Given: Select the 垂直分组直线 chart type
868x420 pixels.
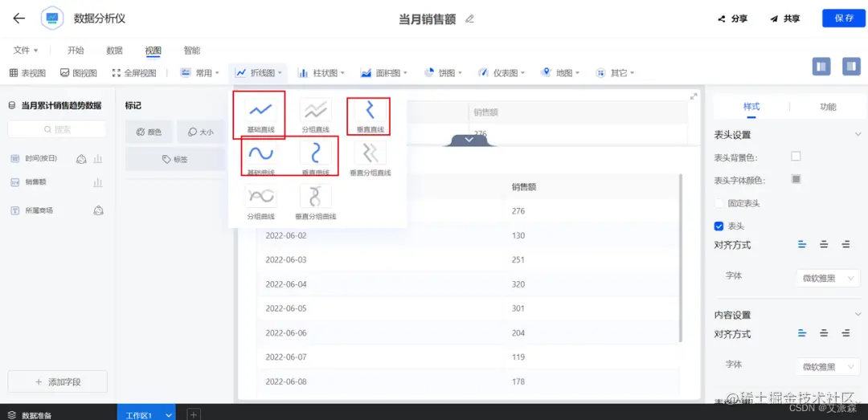Looking at the screenshot, I should click(370, 157).
